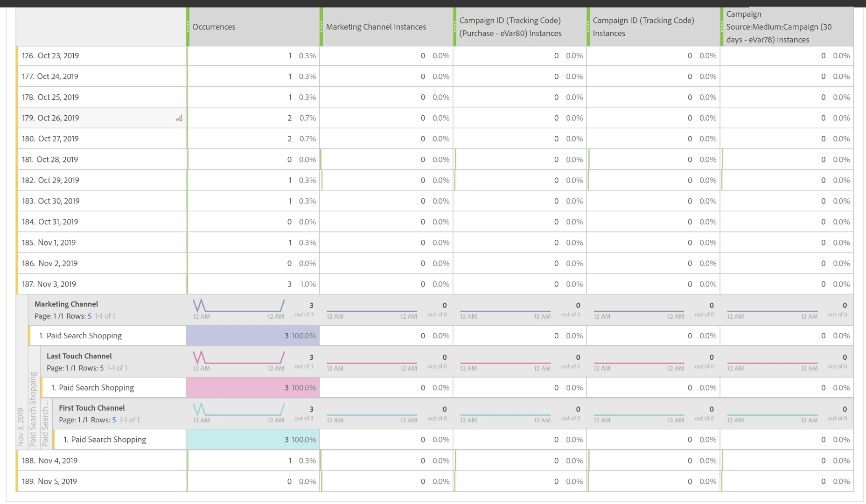Viewport: 866px width, 504px height.
Task: Click Marketing Channel Instances value for Oct 23, 2019
Action: tap(423, 56)
